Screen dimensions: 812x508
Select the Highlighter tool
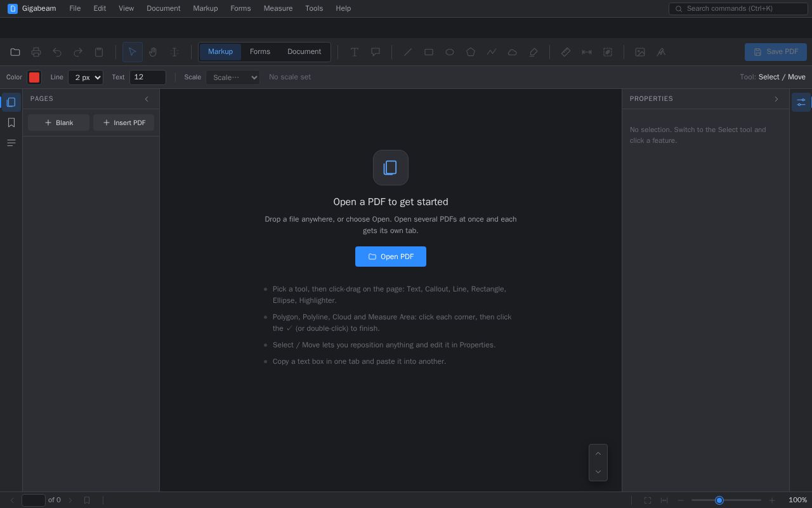534,52
